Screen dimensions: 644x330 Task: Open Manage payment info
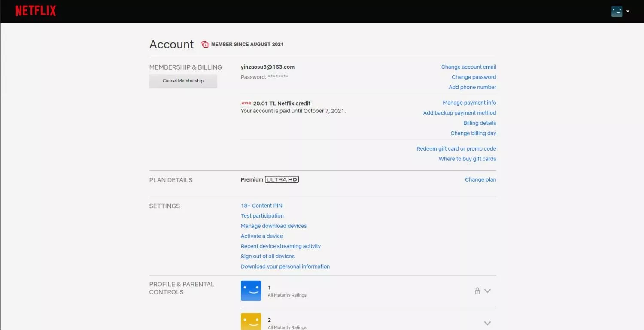[x=469, y=103]
